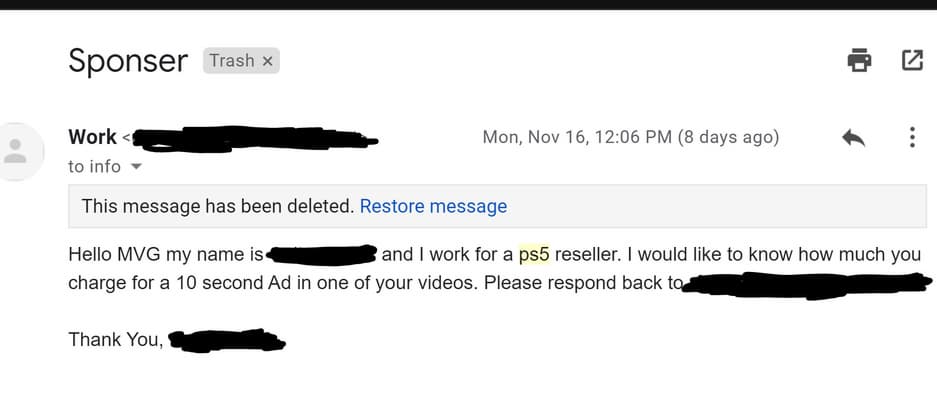The height and width of the screenshot is (413, 937).
Task: Open the three-dot More options menu
Action: (x=912, y=138)
